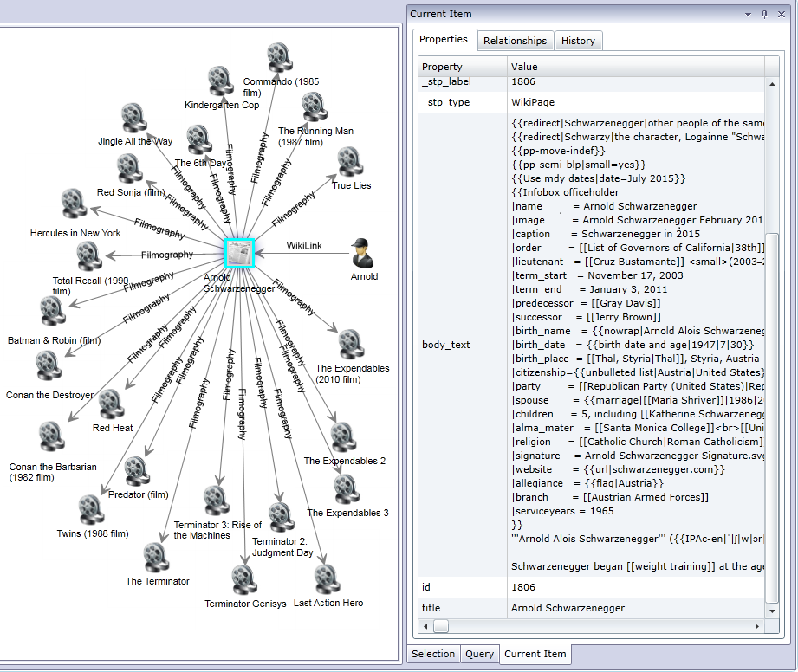Select the Arnold Schwarzenegger title value cell

pos(636,608)
